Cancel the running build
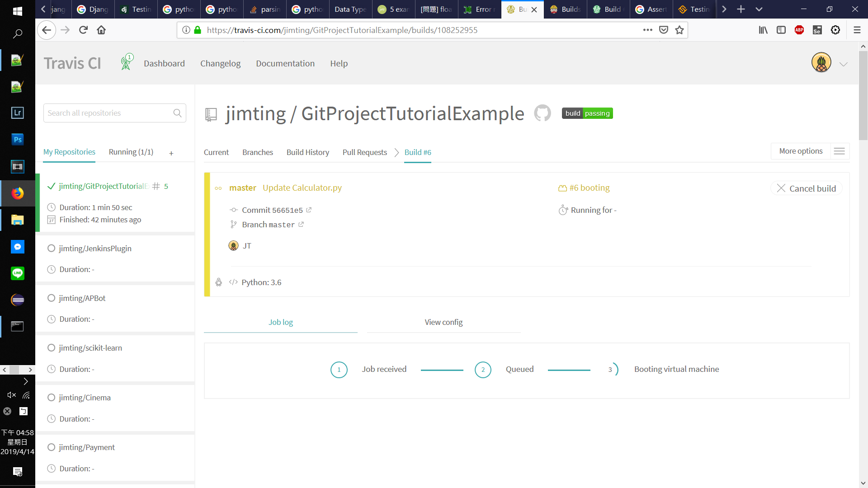This screenshot has width=868, height=488. tap(807, 188)
